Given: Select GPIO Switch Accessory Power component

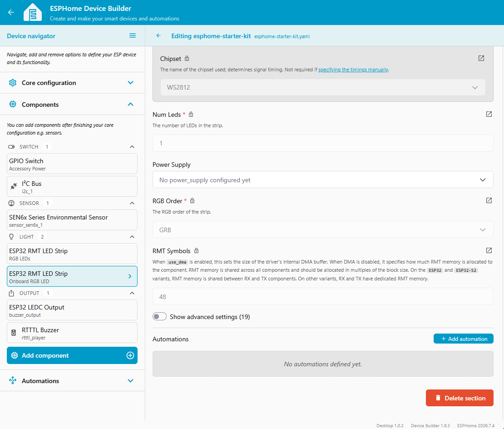Looking at the screenshot, I should click(72, 164).
